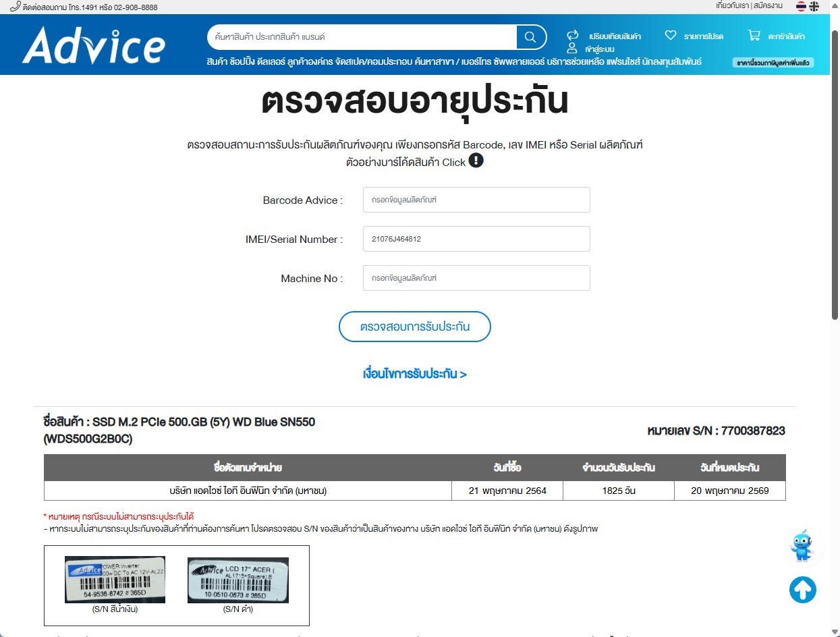Click the ตัวอย่างบาร์โค้ดสินค้า Click text

tap(406, 162)
